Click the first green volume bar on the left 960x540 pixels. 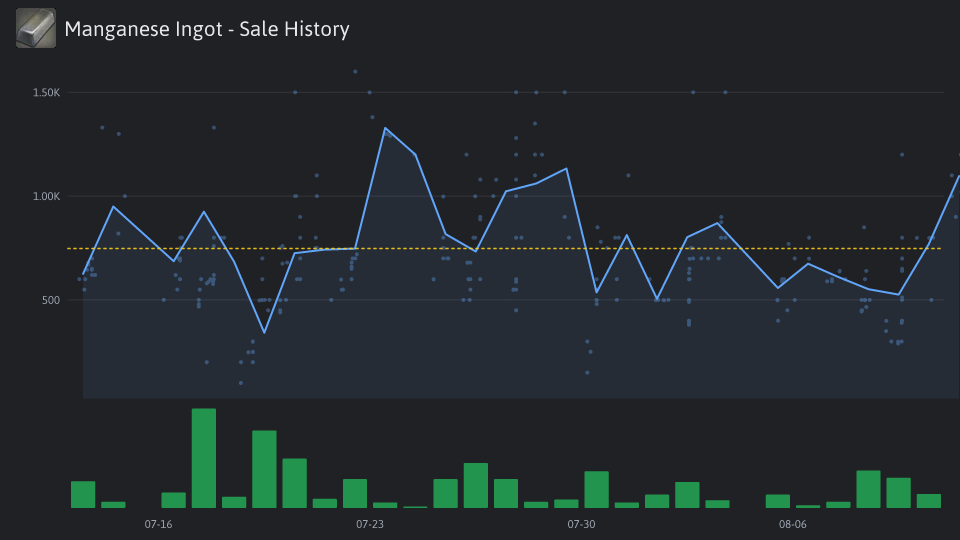pos(83,495)
